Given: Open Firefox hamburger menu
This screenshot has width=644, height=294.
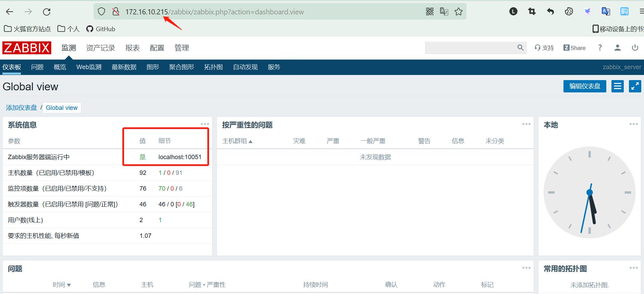Looking at the screenshot, I should tap(642, 12).
